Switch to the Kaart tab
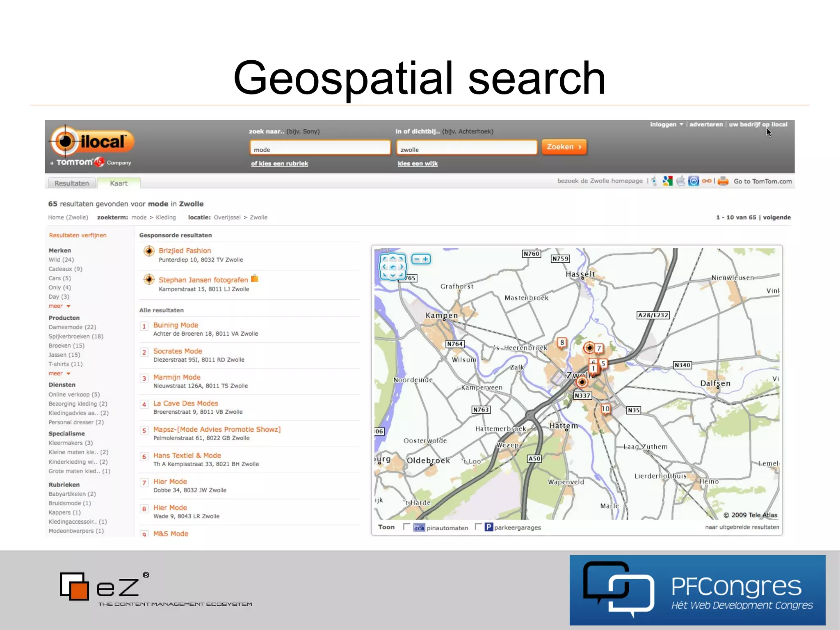840x630 pixels. click(119, 183)
